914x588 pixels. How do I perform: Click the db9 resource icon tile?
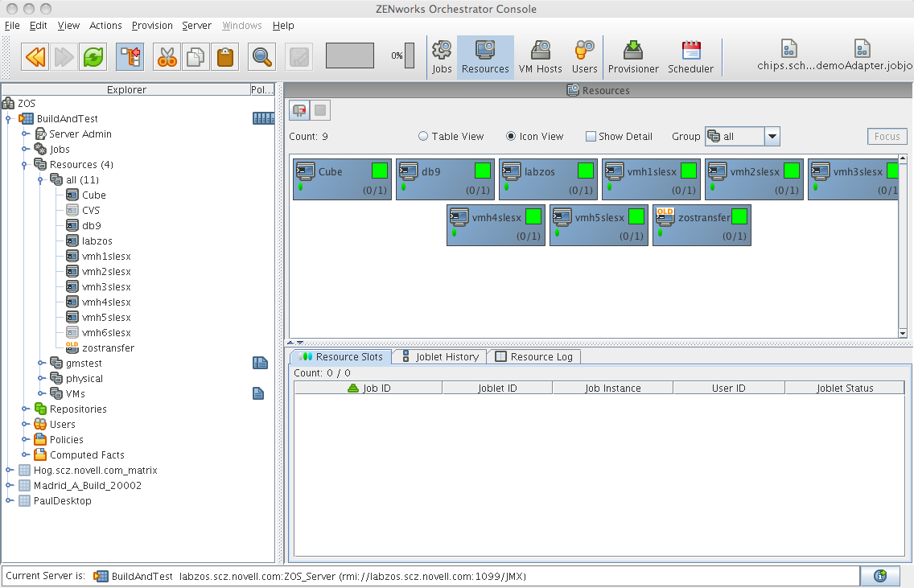coord(446,179)
